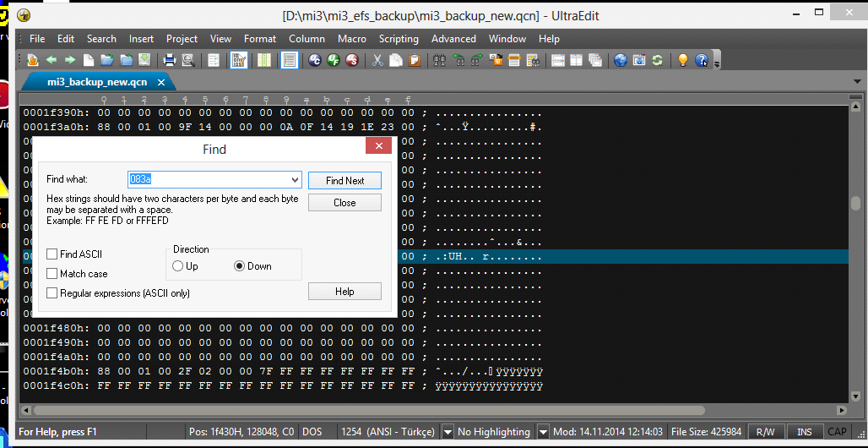868x448 pixels.
Task: Click the globe web browser icon
Action: (x=620, y=60)
